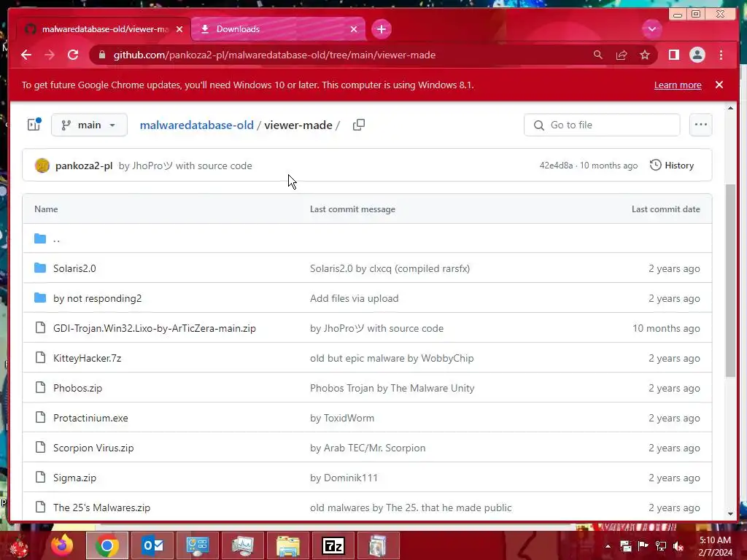Click the muted volume tray icon
747x560 pixels.
coord(678,546)
